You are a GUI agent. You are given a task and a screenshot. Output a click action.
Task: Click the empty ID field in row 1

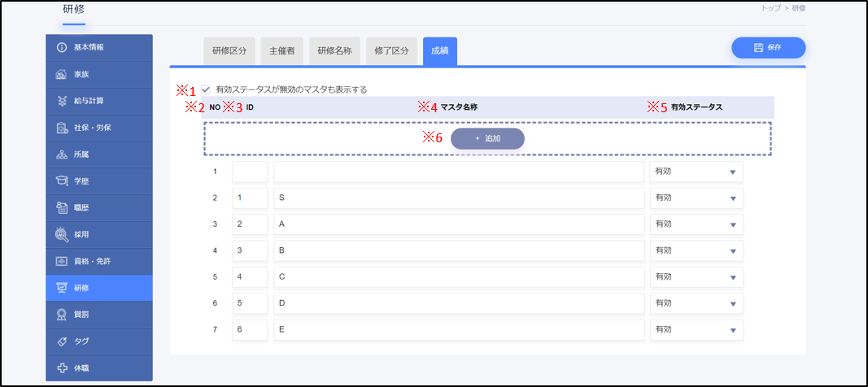[251, 172]
